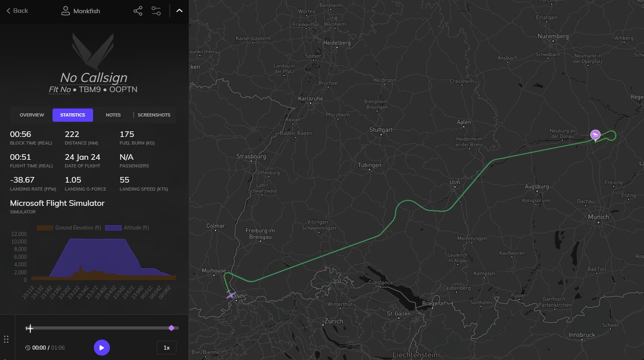644x360 pixels.
Task: Click the Heidelberg label on the map
Action: pos(337,43)
